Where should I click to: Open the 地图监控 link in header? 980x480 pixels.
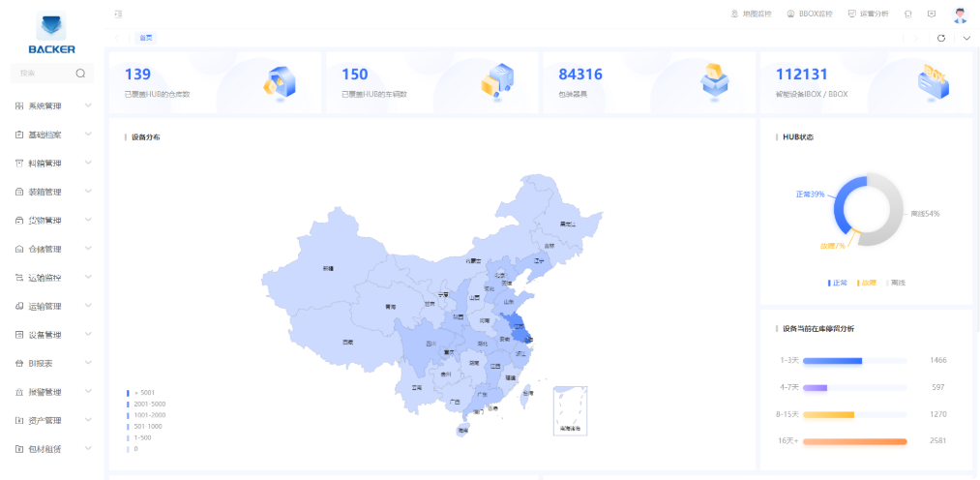click(751, 15)
